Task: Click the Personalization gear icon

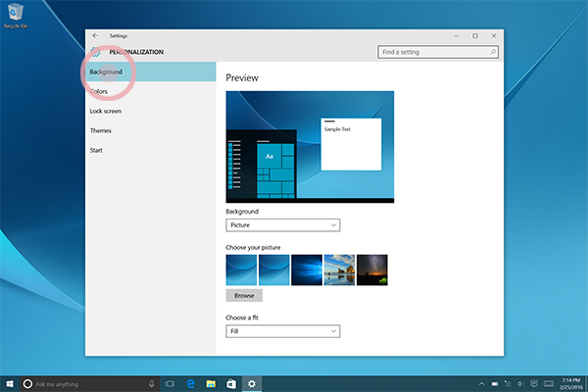Action: 95,52
